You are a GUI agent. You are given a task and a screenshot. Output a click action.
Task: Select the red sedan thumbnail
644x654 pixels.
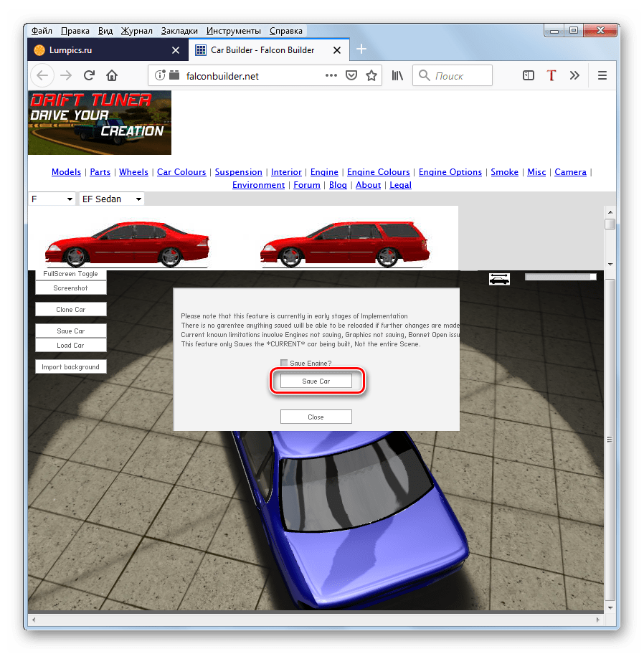(x=127, y=245)
